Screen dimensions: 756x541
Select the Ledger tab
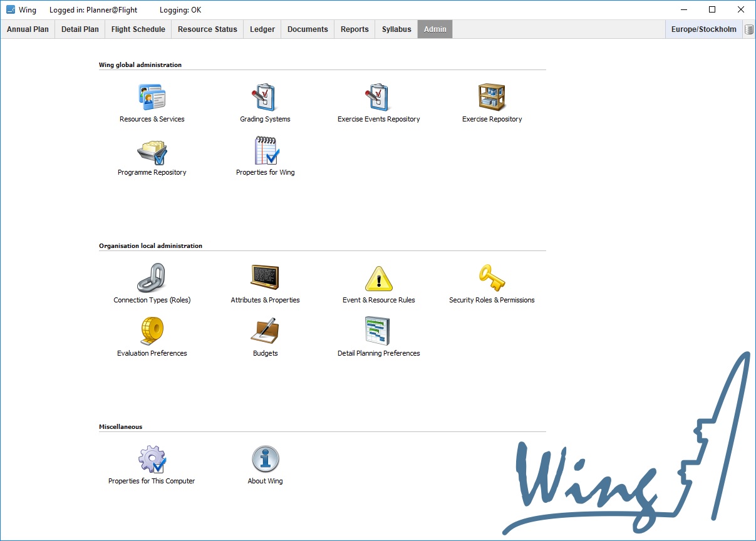(262, 29)
